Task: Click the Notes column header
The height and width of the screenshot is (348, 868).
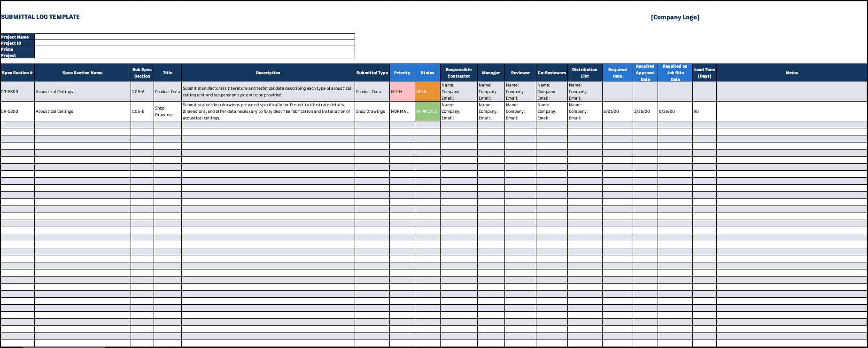Action: coord(792,73)
